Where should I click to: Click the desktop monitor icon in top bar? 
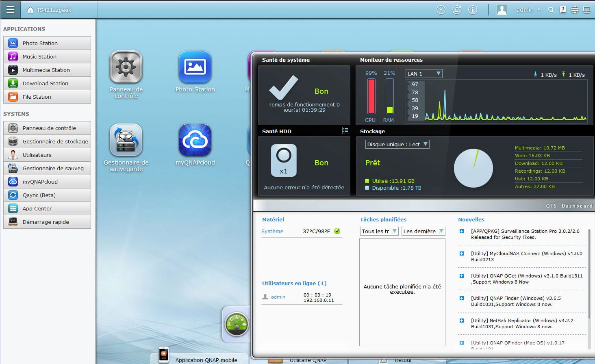[x=587, y=10]
